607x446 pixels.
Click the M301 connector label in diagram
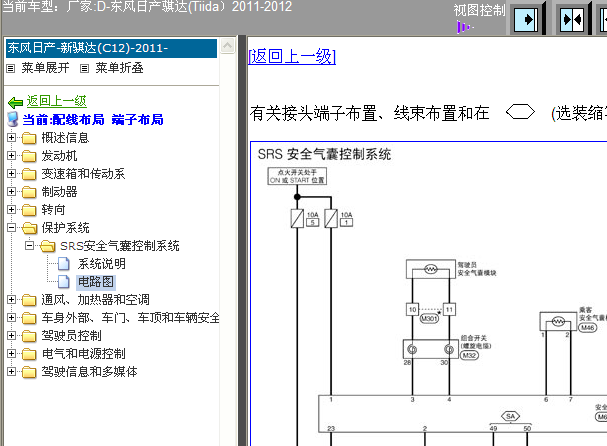tap(429, 319)
